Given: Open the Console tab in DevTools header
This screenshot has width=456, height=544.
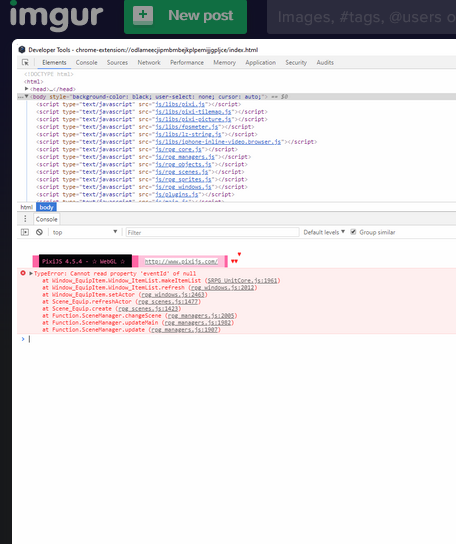Looking at the screenshot, I should click(x=86, y=62).
